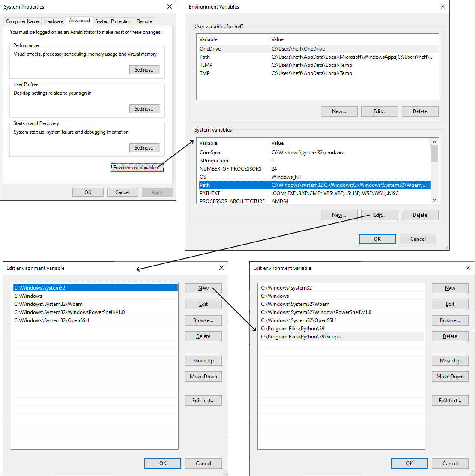Click Edit under System variables

(379, 215)
